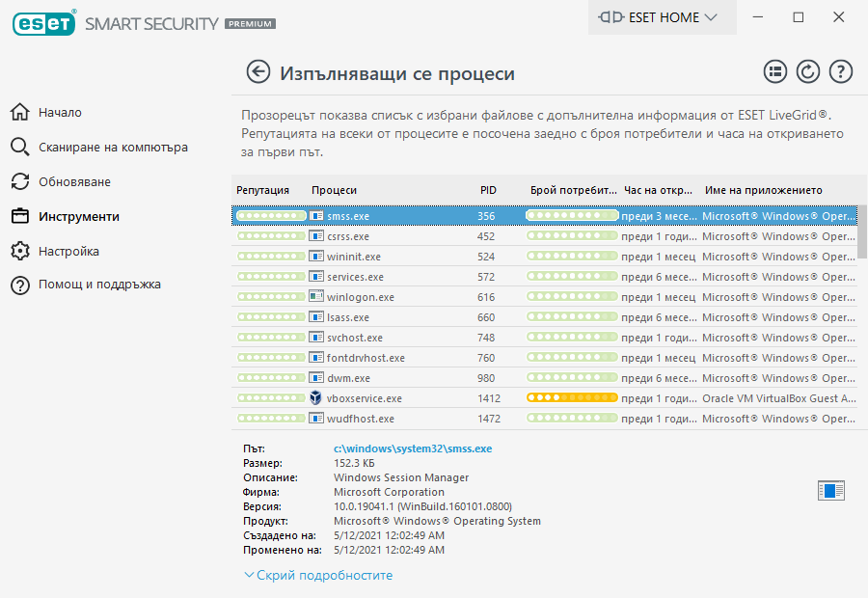Click the smss.exe process icon
Image resolution: width=868 pixels, height=598 pixels.
(x=316, y=215)
